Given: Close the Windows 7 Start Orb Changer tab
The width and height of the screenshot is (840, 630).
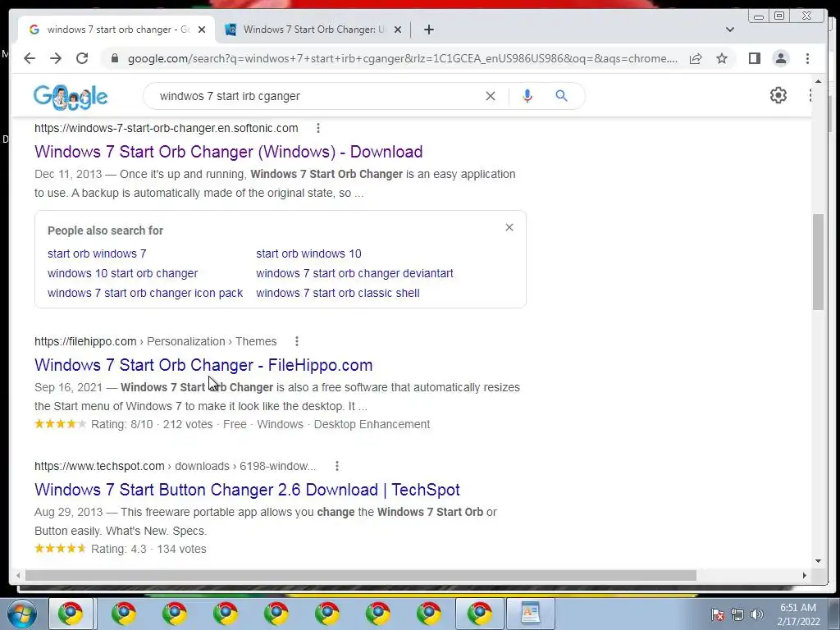Looking at the screenshot, I should point(398,30).
